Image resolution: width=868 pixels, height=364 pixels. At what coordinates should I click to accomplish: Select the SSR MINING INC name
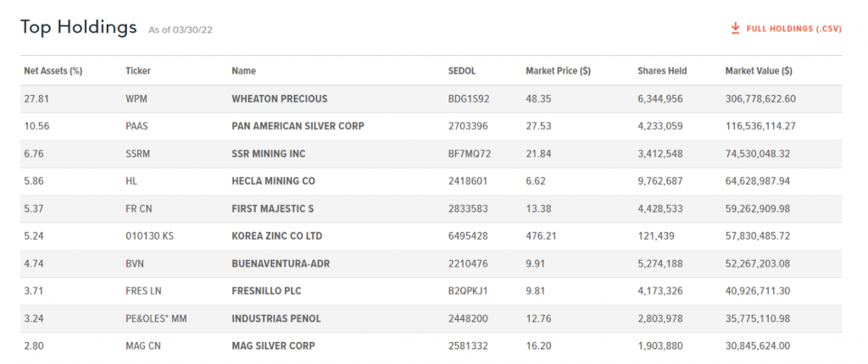point(269,154)
